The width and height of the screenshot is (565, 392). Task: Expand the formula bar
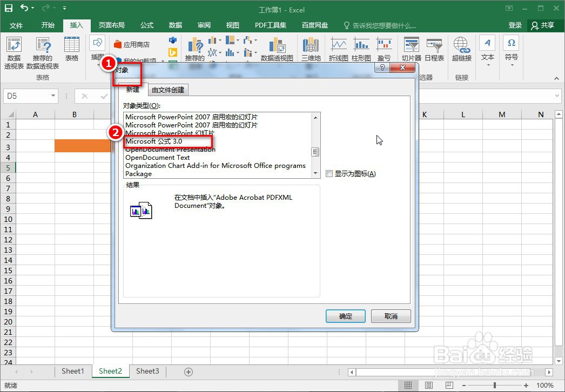(x=557, y=96)
